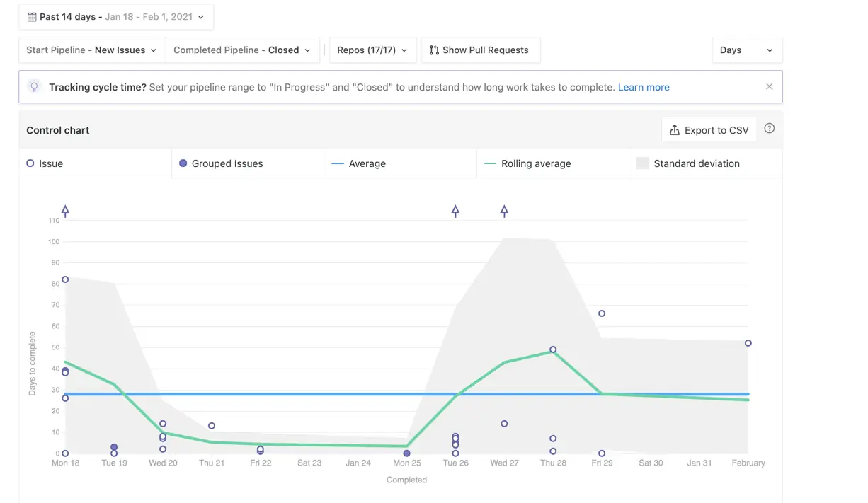Open Start Pipeline New Issues dropdown
This screenshot has width=868, height=503.
click(92, 50)
